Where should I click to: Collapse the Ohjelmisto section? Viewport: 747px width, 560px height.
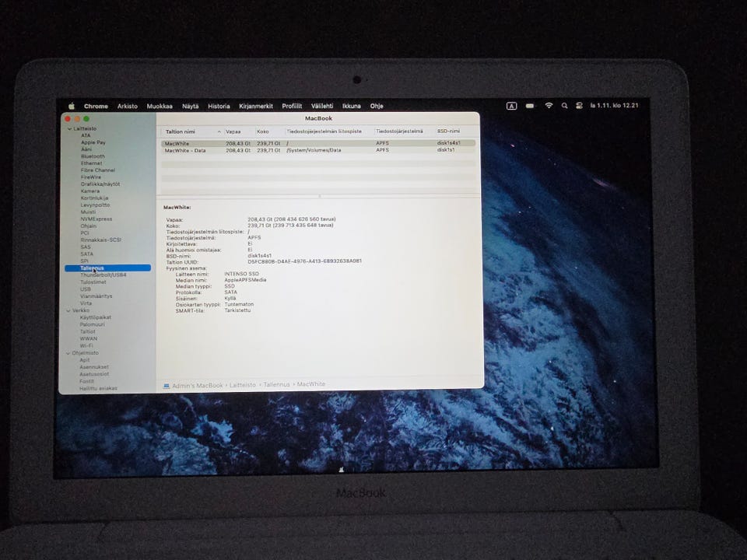(68, 353)
